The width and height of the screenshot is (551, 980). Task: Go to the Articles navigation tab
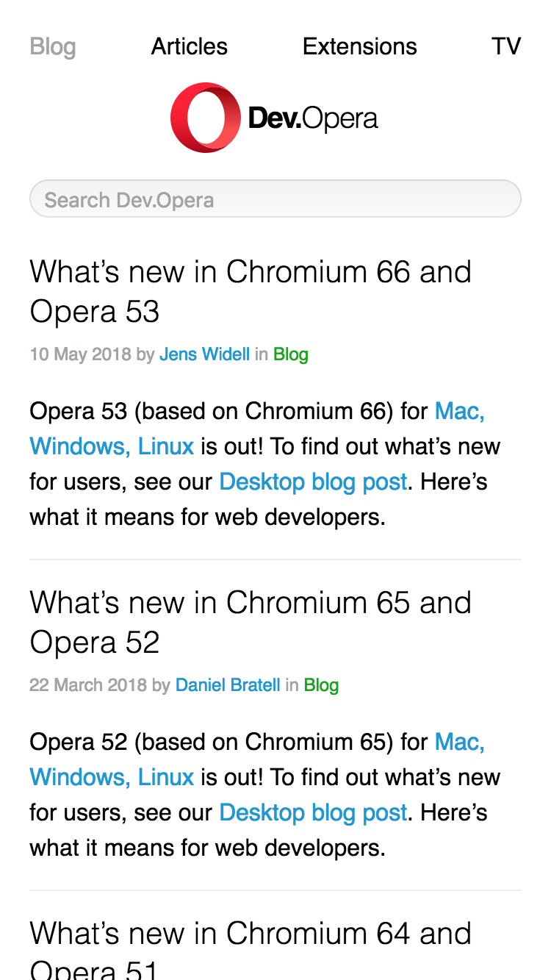click(x=190, y=46)
